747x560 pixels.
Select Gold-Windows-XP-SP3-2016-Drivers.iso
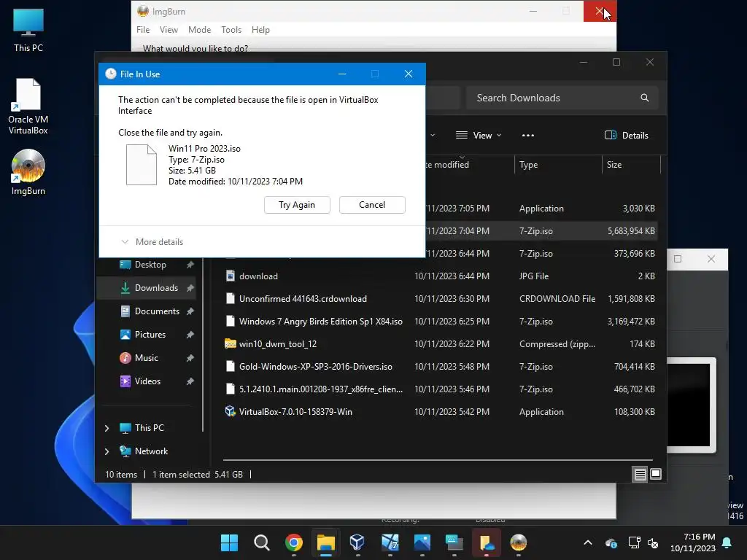(x=440, y=367)
